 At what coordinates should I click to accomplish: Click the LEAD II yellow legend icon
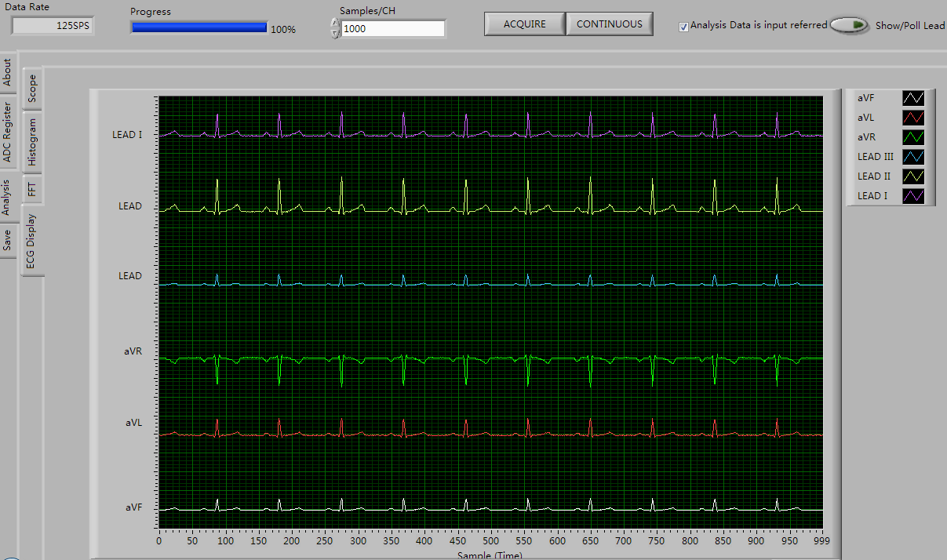pos(913,176)
